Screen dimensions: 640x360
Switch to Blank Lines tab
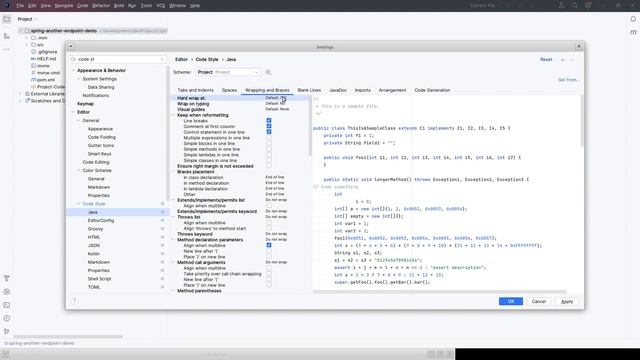pyautogui.click(x=309, y=90)
